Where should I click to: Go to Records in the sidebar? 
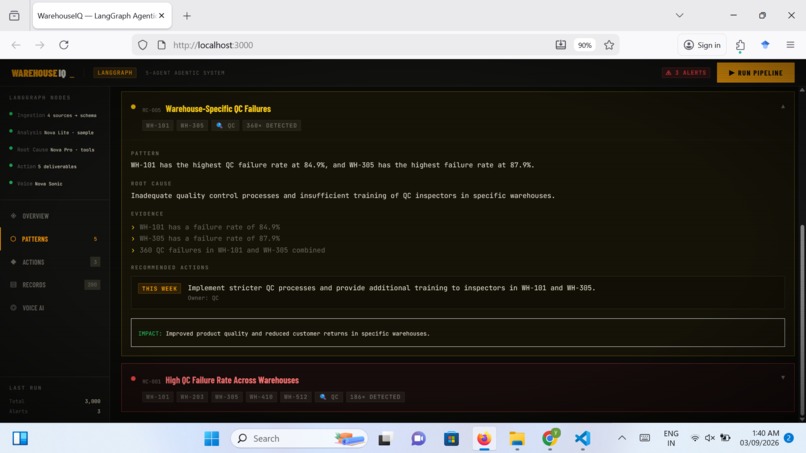pyautogui.click(x=55, y=285)
